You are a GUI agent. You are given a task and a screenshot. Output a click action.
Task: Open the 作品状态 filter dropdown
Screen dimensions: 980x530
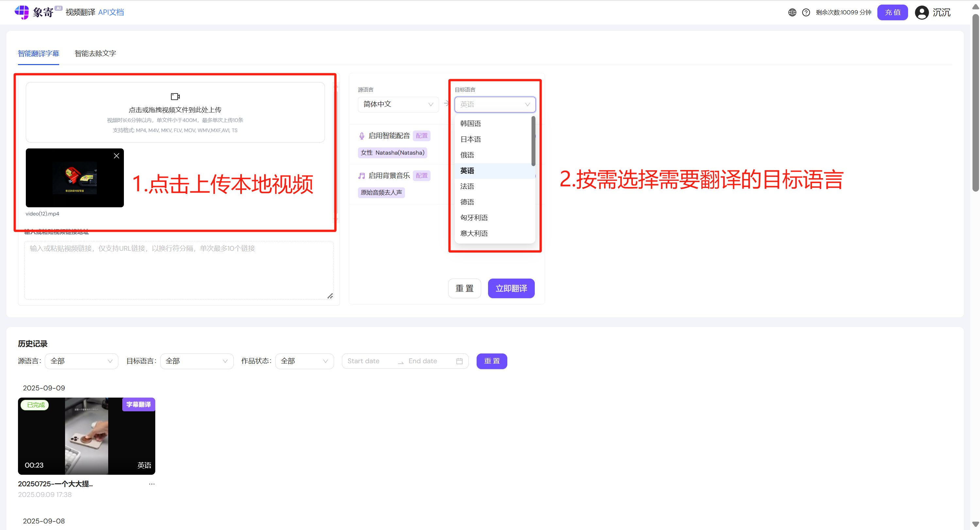click(x=304, y=361)
